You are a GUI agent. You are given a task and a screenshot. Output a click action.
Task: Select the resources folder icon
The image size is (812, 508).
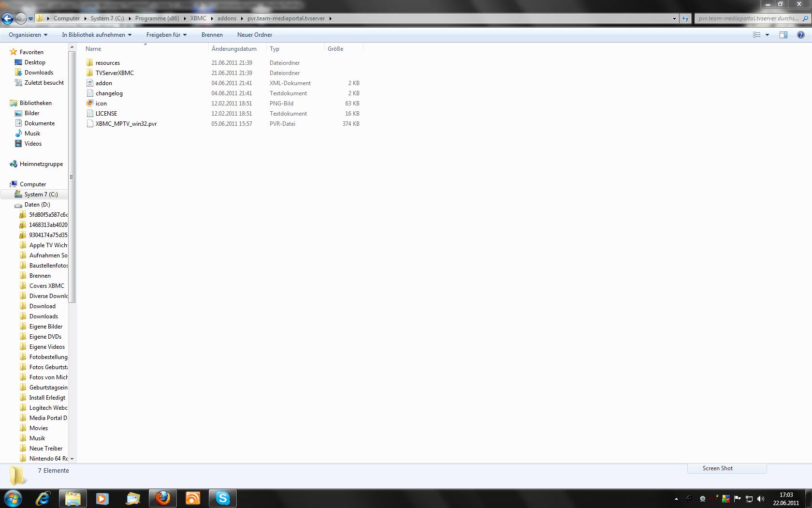click(90, 62)
